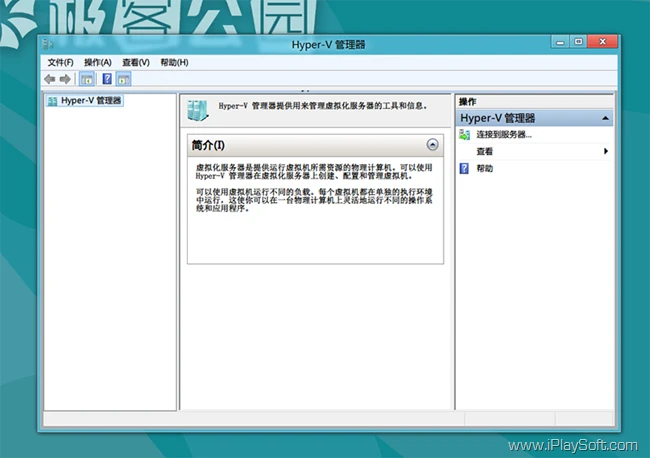Image resolution: width=650 pixels, height=458 pixels.
Task: Click the header text 'Hyper-V 管理器提供用来管理…'
Action: click(323, 106)
